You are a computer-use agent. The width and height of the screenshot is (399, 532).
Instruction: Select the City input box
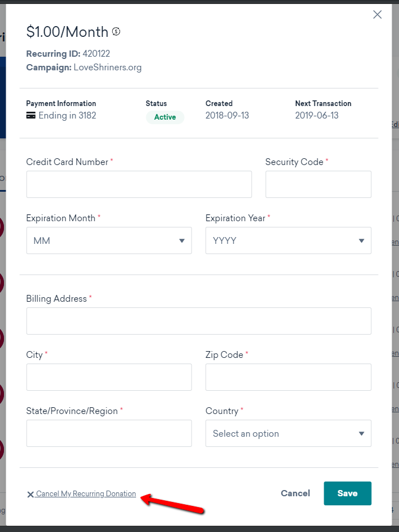pos(109,377)
